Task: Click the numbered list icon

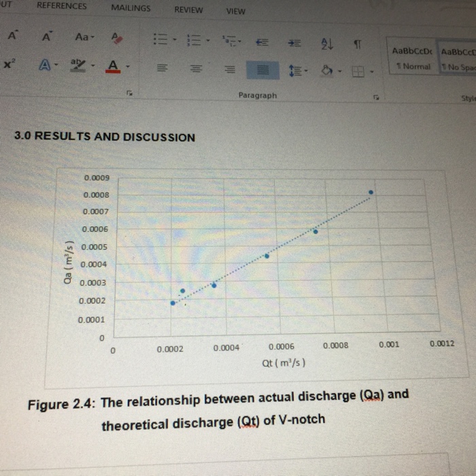Action: tap(194, 41)
